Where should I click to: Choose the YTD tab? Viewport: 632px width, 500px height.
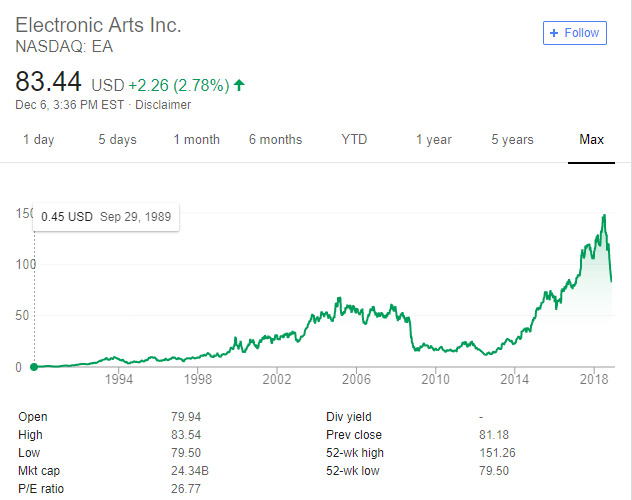tap(354, 139)
